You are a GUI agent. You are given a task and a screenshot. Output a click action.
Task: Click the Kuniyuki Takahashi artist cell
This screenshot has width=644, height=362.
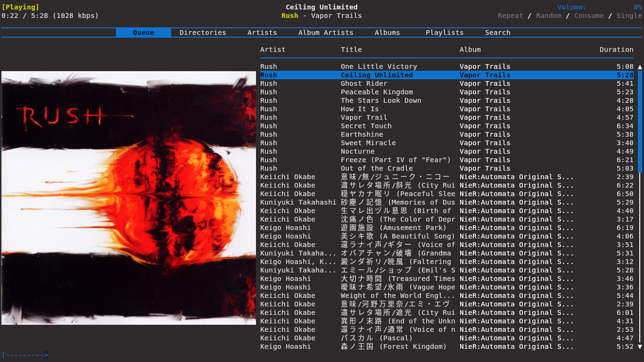point(298,202)
